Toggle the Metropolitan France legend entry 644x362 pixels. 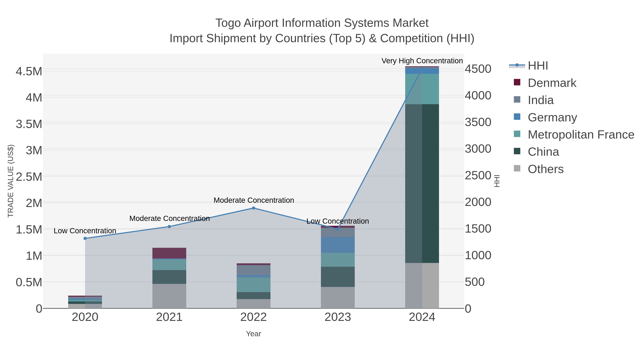coord(574,134)
